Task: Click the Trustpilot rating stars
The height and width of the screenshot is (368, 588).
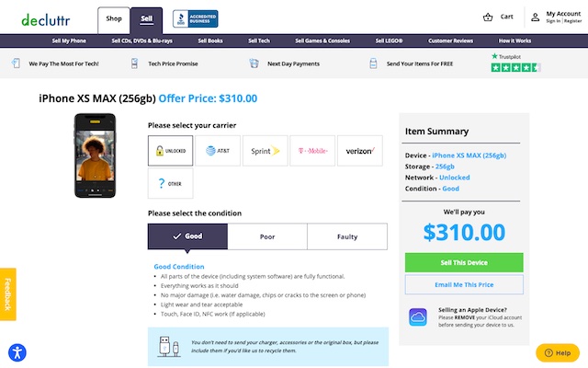Action: pos(516,68)
